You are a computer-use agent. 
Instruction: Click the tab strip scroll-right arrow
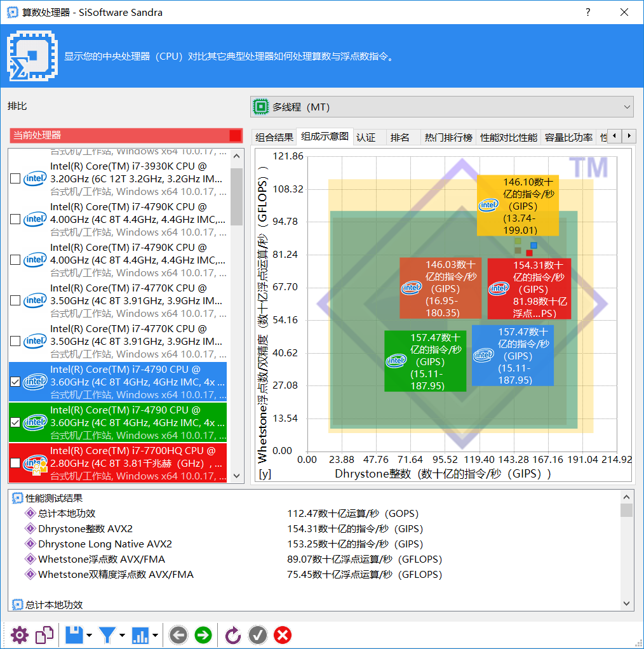[x=629, y=135]
